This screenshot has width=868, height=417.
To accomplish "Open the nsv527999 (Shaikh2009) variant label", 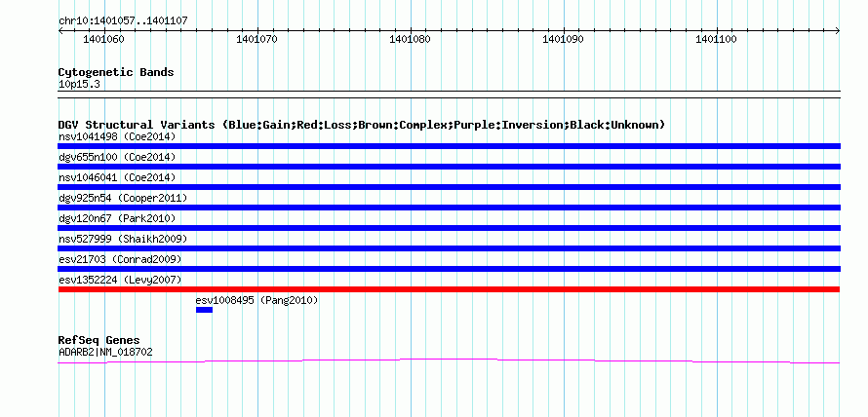I will tap(123, 239).
